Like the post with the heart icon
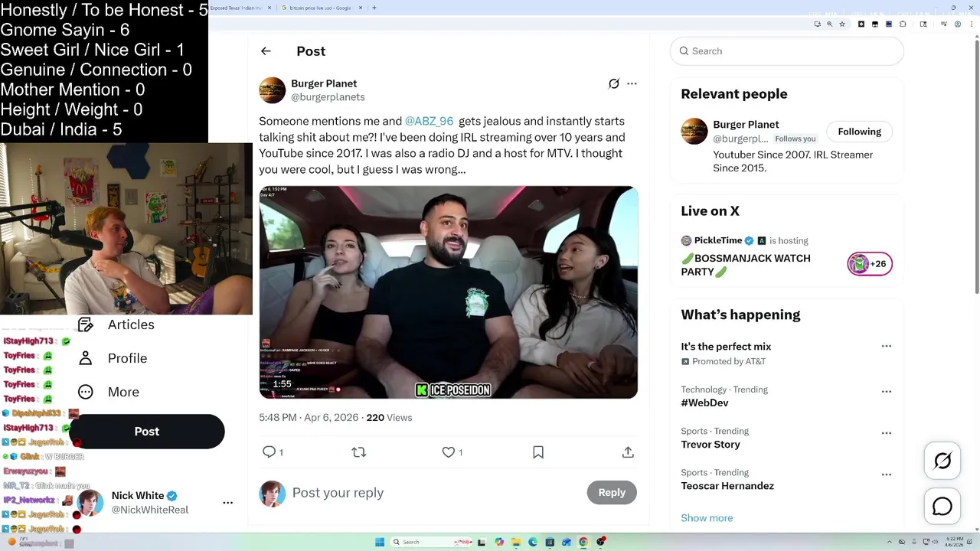980x551 pixels. (x=449, y=452)
